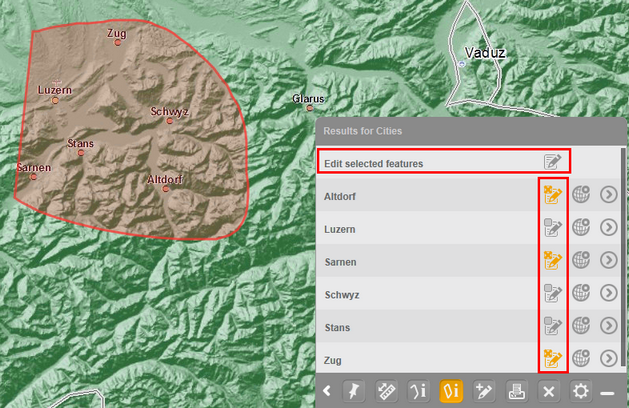Clear results with the X icon

[549, 391]
